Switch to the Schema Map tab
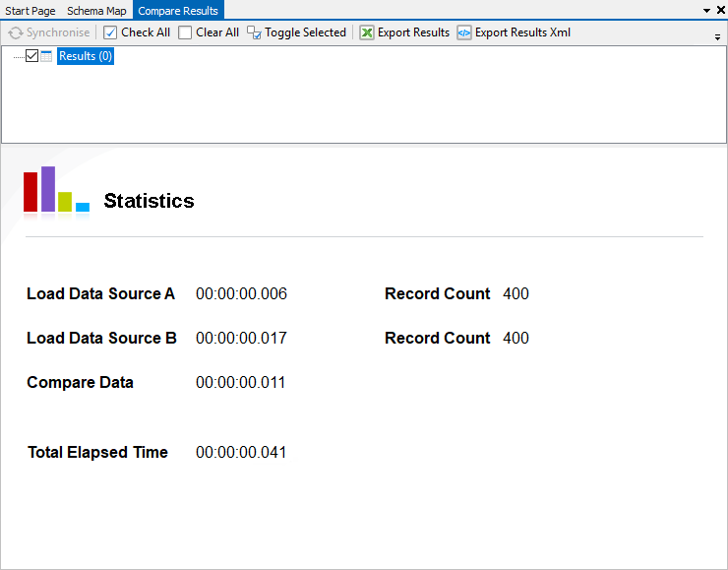Screen dimensions: 728x570 (x=96, y=10)
